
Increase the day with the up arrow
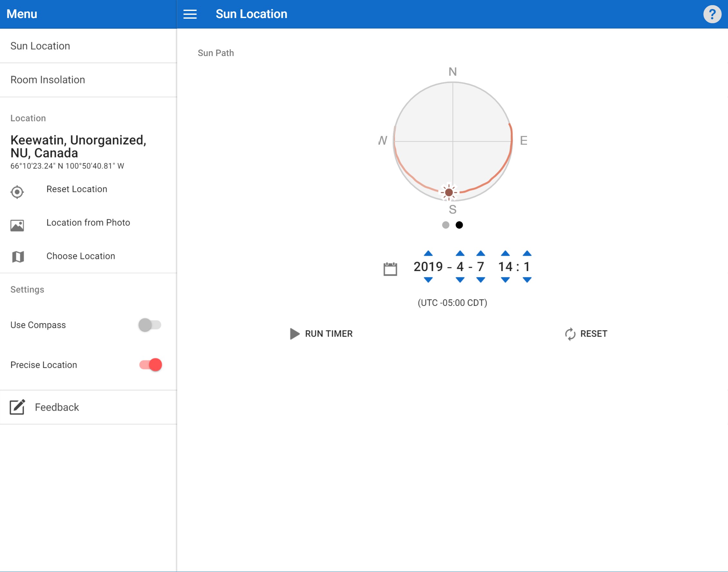click(x=481, y=253)
